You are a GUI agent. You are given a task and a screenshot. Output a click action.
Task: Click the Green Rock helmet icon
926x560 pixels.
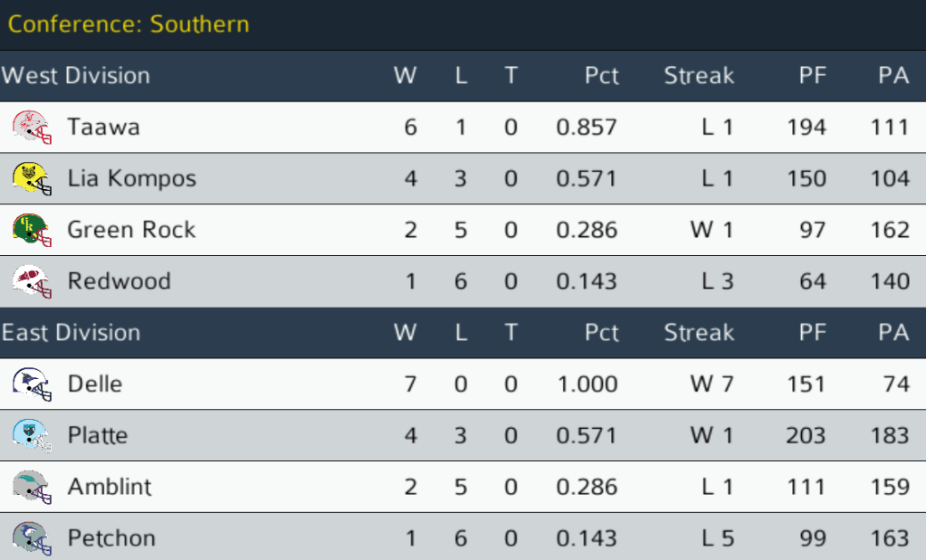[x=32, y=230]
